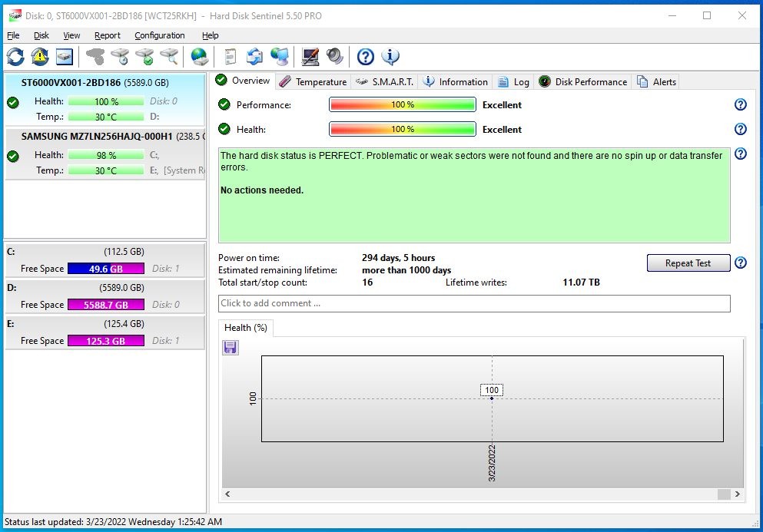Open the Configuration menu
This screenshot has height=532, width=763.
[160, 35]
